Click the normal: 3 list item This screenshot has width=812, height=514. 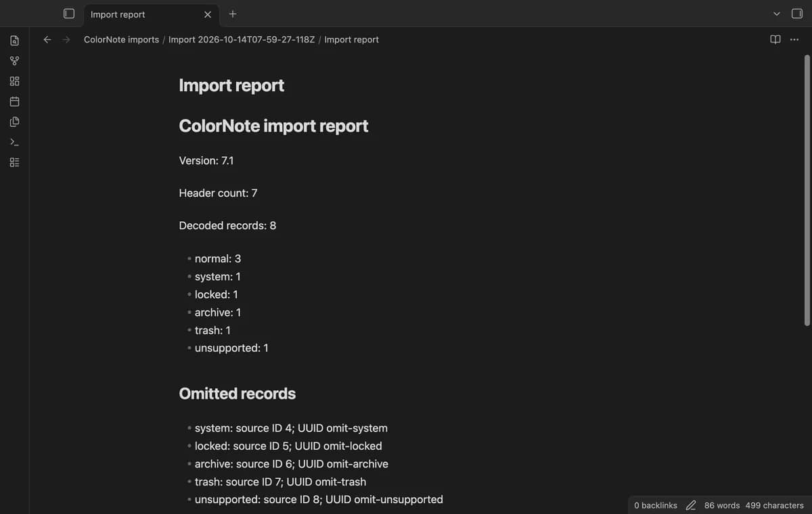[218, 258]
